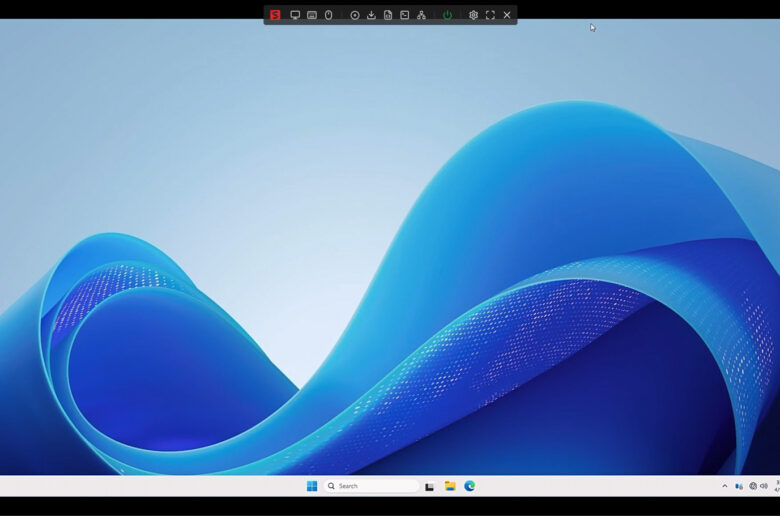Screen dimensions: 780x516
Task: Click the green power icon
Action: pos(447,15)
